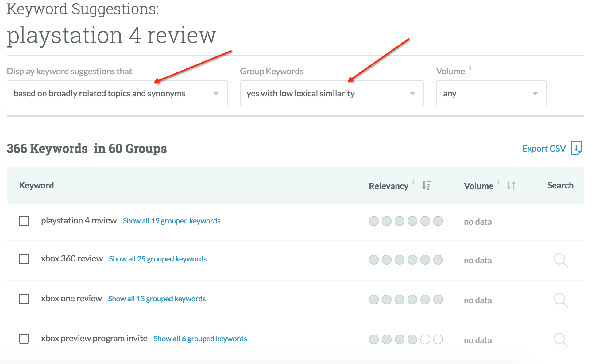Click the info icon next to the Volume filter label
Viewport: 599px width, 364px height.
(470, 68)
